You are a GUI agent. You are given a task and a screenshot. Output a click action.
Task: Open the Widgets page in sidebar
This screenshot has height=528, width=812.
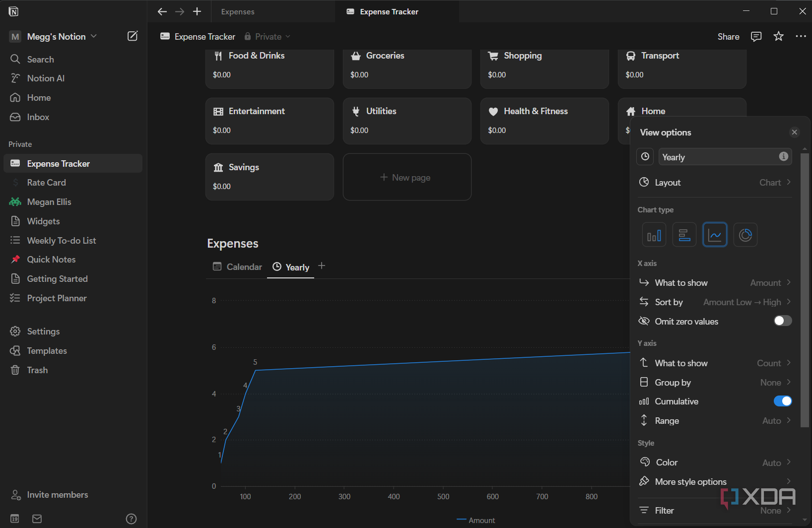coord(73,221)
